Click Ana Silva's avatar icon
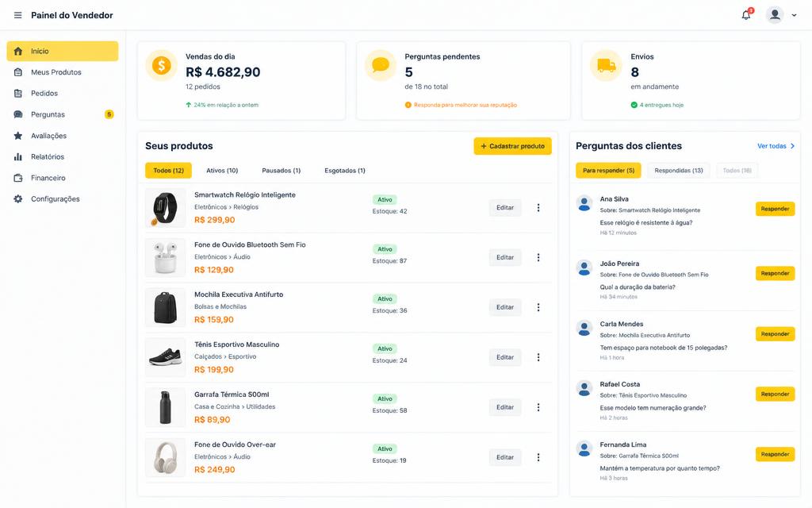812x508 pixels. [x=584, y=203]
